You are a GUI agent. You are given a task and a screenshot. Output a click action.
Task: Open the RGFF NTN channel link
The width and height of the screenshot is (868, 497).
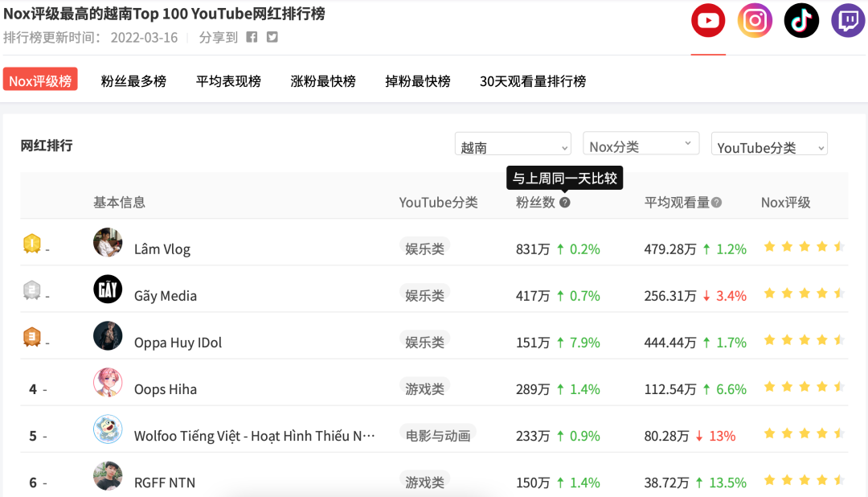(165, 483)
